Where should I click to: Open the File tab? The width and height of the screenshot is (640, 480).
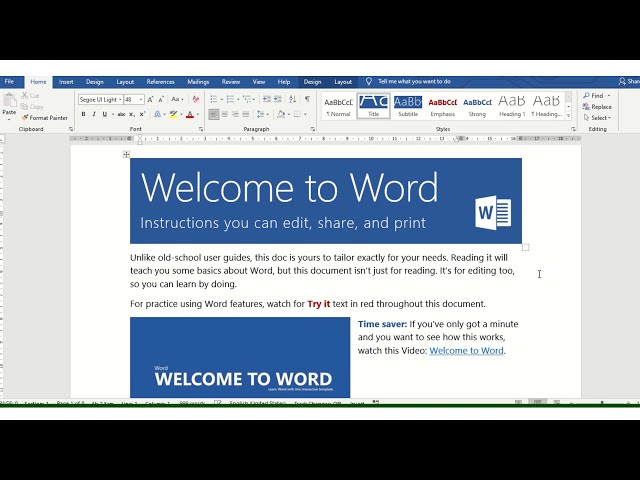tap(9, 82)
